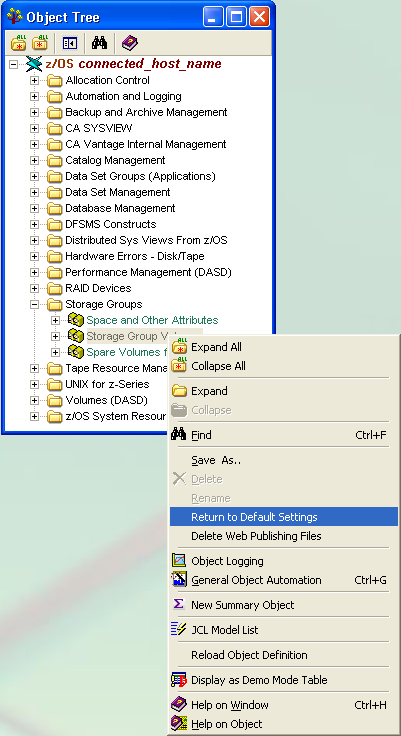Choose Delete Web Publishing Files
Screen dimensions: 401x736
(x=284, y=536)
